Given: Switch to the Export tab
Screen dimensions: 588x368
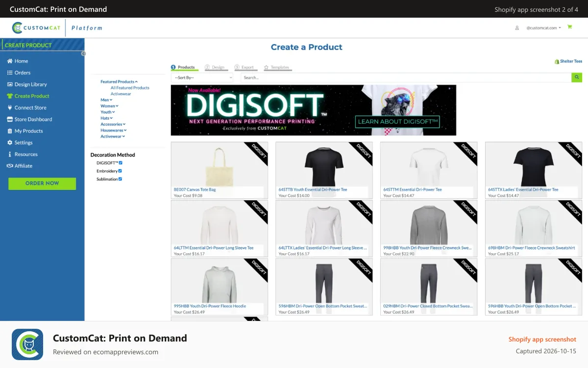Looking at the screenshot, I should [245, 68].
